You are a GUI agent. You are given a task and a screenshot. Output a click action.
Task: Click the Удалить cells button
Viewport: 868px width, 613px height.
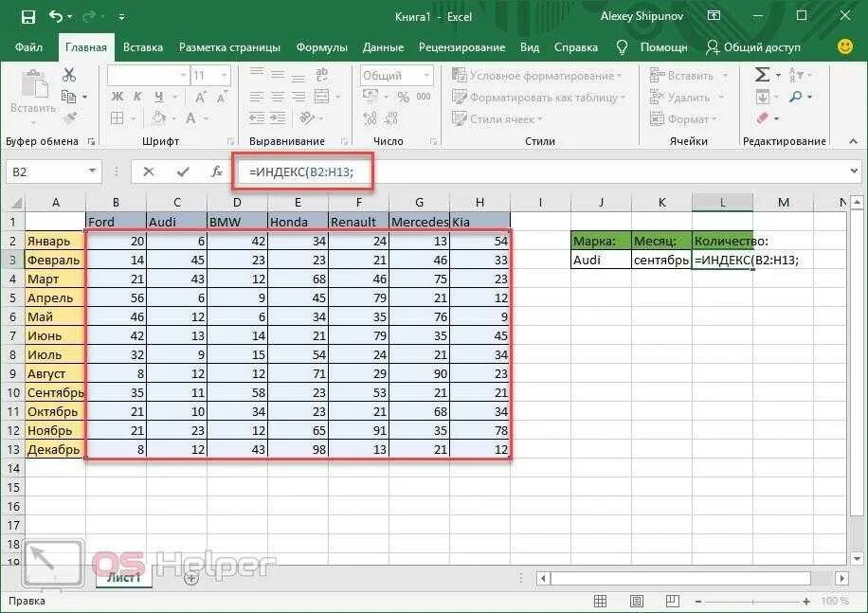click(687, 98)
